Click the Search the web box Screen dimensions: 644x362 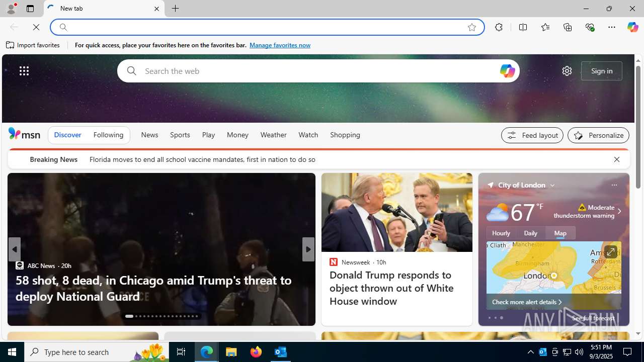click(x=318, y=71)
